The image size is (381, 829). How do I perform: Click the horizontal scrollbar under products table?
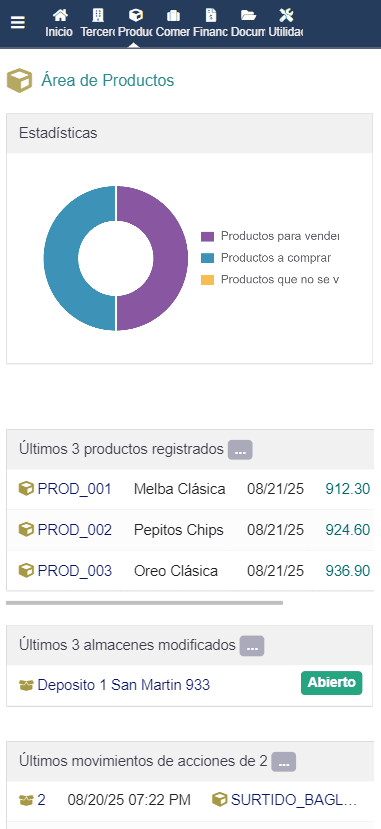(x=144, y=602)
